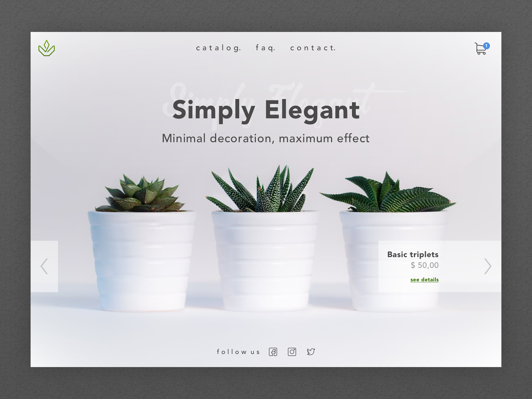Advance to the next carousel slide
The height and width of the screenshot is (399, 532).
tap(488, 266)
